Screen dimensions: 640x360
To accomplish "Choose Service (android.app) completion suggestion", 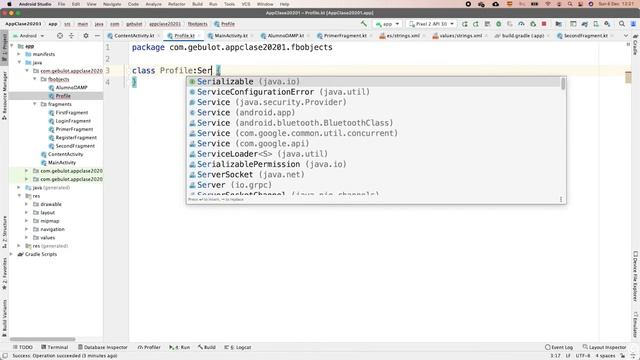I will click(x=374, y=113).
